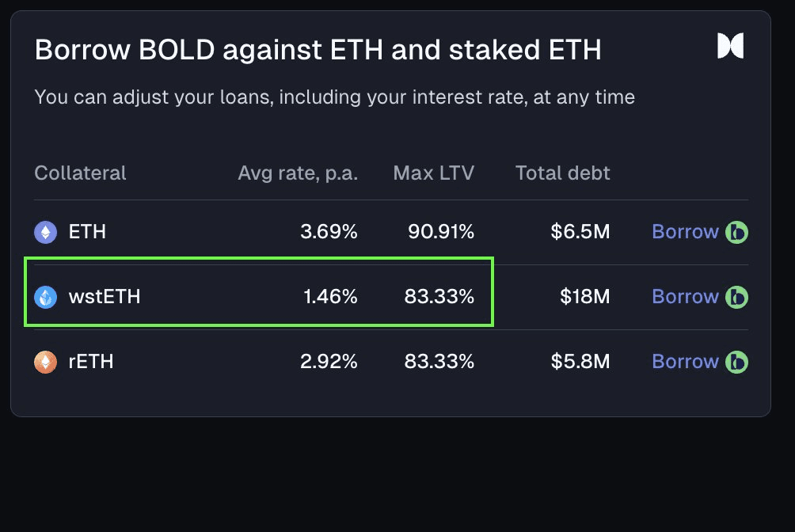The height and width of the screenshot is (532, 795).
Task: Click the 90.91% Max LTV value
Action: (x=440, y=232)
